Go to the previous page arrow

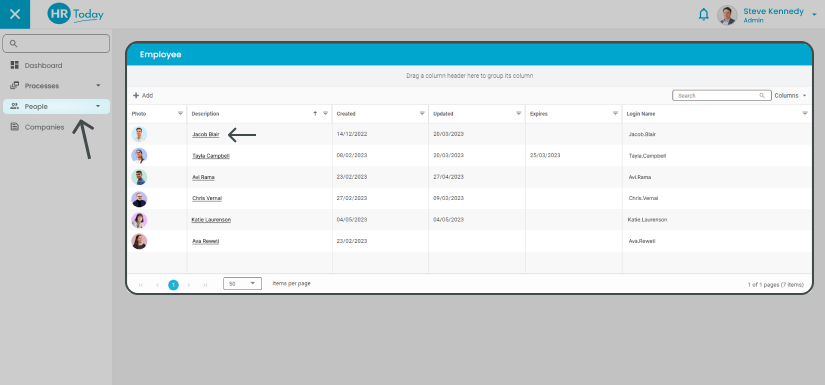(x=157, y=285)
